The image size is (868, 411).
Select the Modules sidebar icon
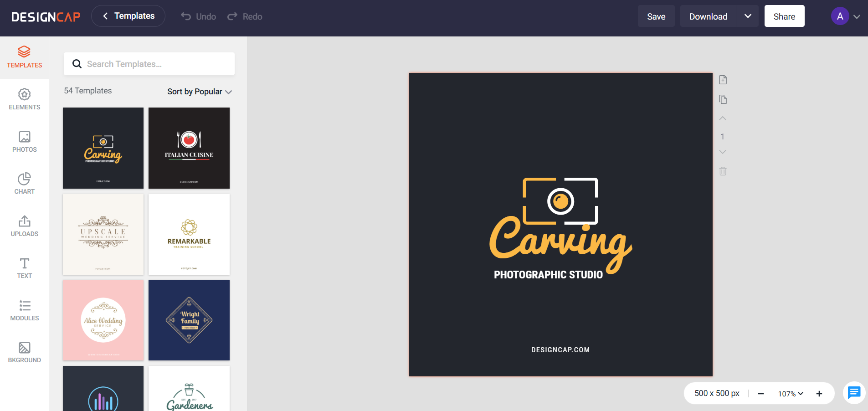click(24, 310)
